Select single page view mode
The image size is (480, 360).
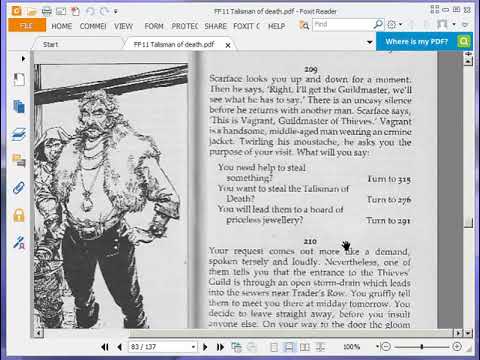pos(274,347)
